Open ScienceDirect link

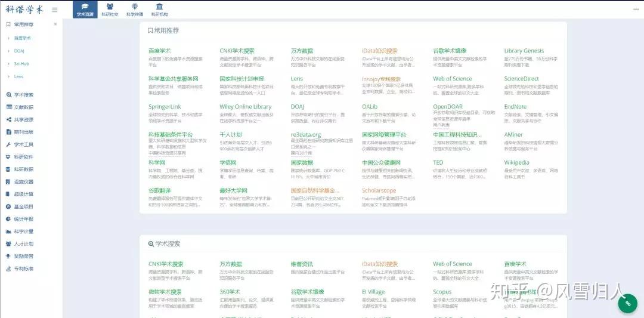pos(522,79)
